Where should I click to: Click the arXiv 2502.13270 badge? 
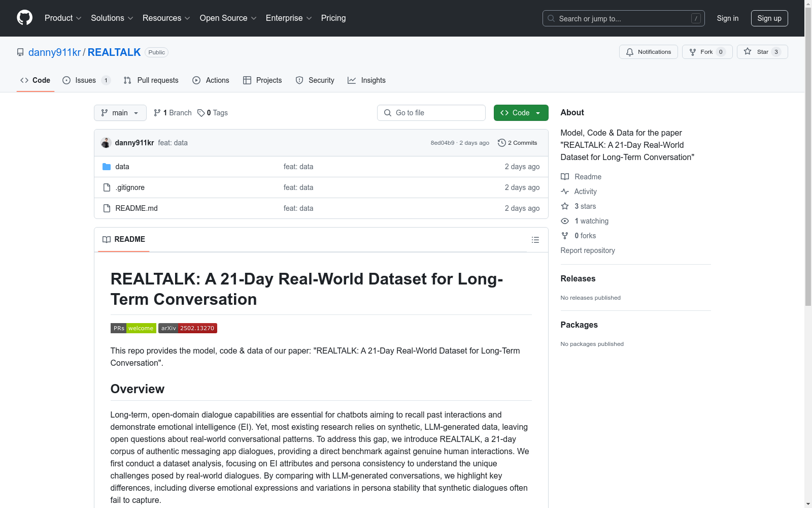[188, 328]
